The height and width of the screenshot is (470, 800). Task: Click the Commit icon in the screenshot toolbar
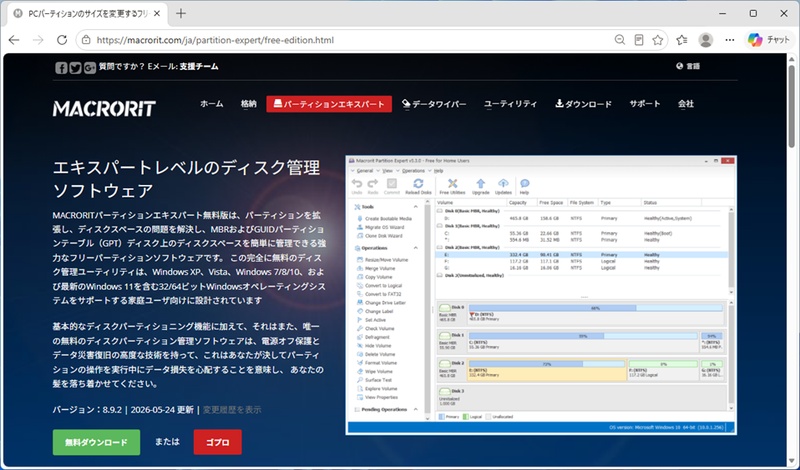point(392,186)
